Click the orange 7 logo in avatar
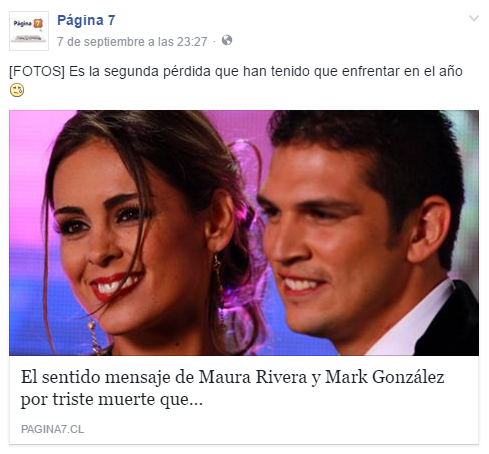Screen dimensions: 489x454 tap(38, 23)
